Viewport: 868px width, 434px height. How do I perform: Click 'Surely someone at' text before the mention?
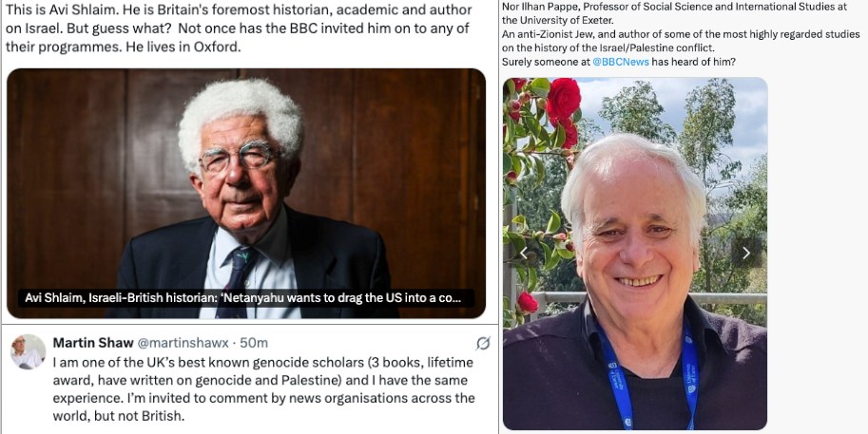546,63
